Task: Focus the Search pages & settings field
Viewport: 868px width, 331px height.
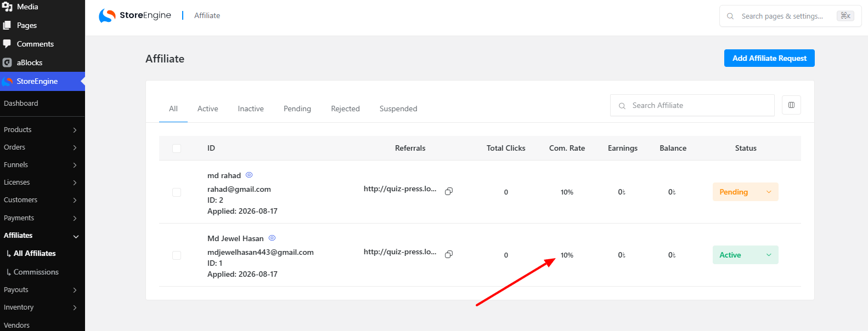Action: (790, 16)
